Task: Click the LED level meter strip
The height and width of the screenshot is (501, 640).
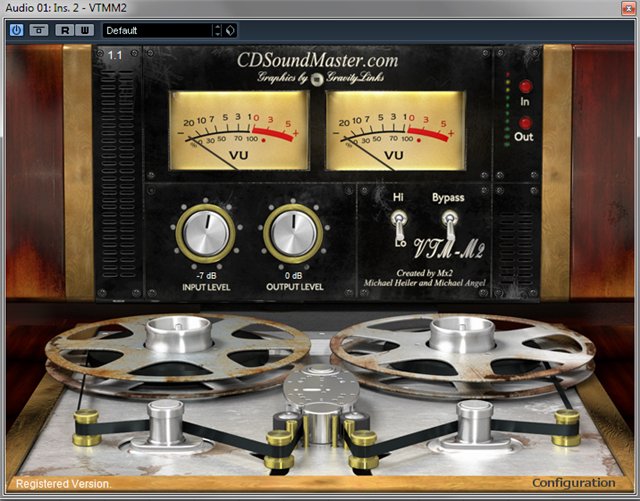Action: point(507,109)
